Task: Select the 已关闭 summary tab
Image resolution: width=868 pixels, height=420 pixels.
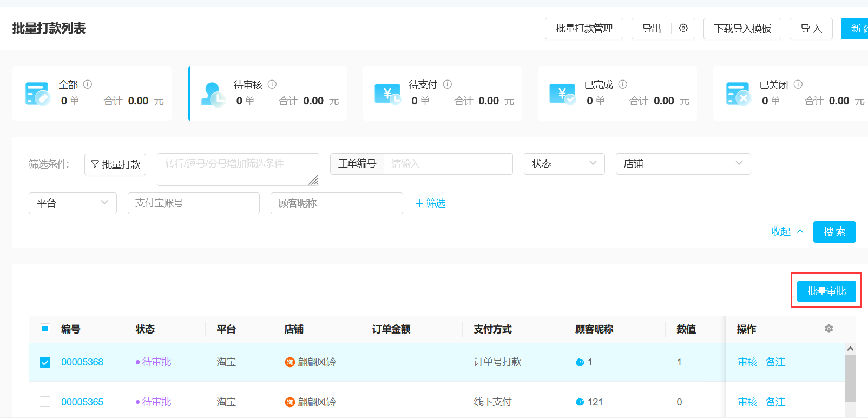Action: pyautogui.click(x=791, y=94)
